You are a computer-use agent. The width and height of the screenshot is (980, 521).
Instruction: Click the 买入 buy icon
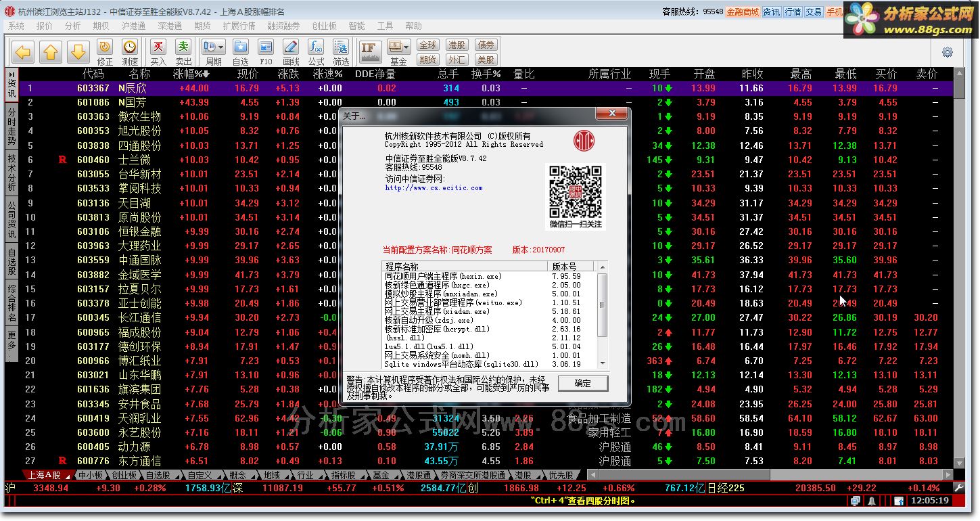coord(158,52)
